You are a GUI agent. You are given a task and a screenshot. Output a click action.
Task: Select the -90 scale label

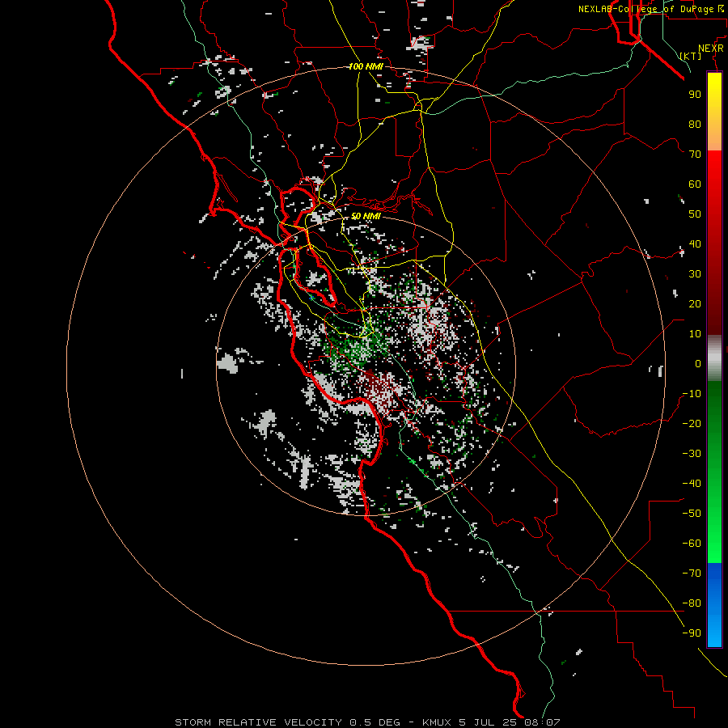click(x=692, y=633)
